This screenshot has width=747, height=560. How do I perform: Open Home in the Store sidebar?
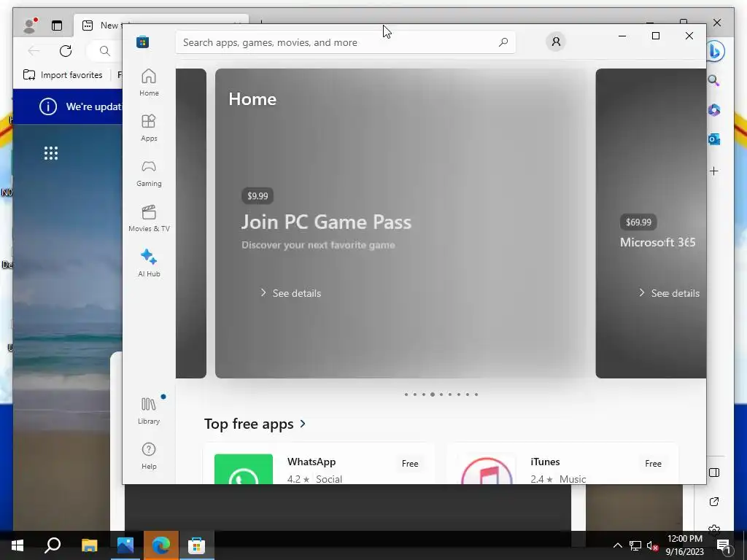tap(149, 82)
